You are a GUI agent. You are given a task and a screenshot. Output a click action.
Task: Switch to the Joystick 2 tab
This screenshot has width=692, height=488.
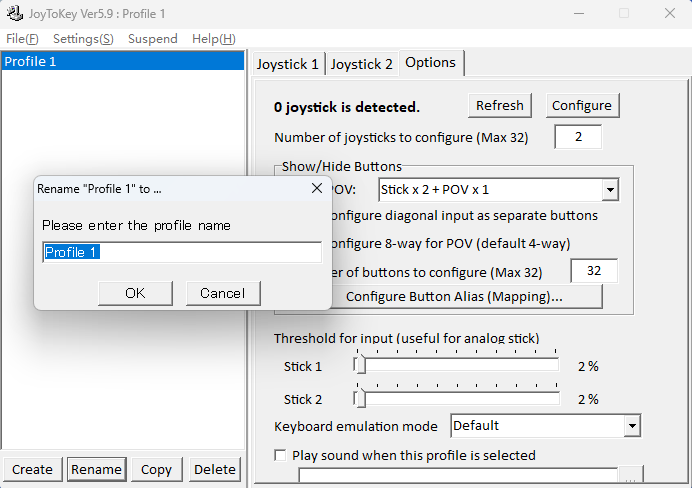point(361,64)
